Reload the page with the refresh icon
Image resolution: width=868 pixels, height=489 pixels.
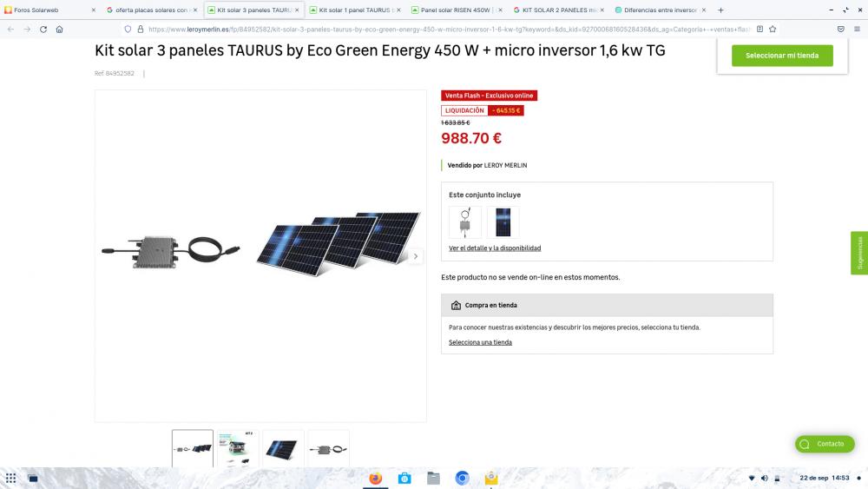click(x=43, y=30)
